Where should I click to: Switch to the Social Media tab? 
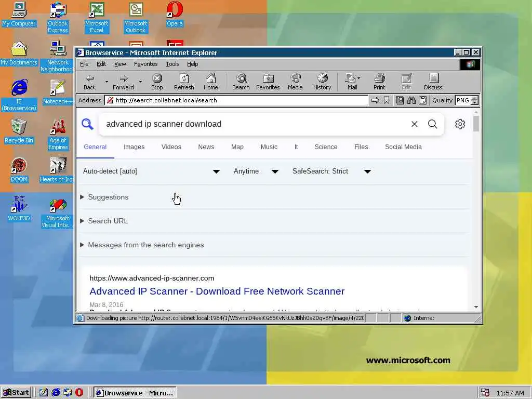(x=403, y=147)
